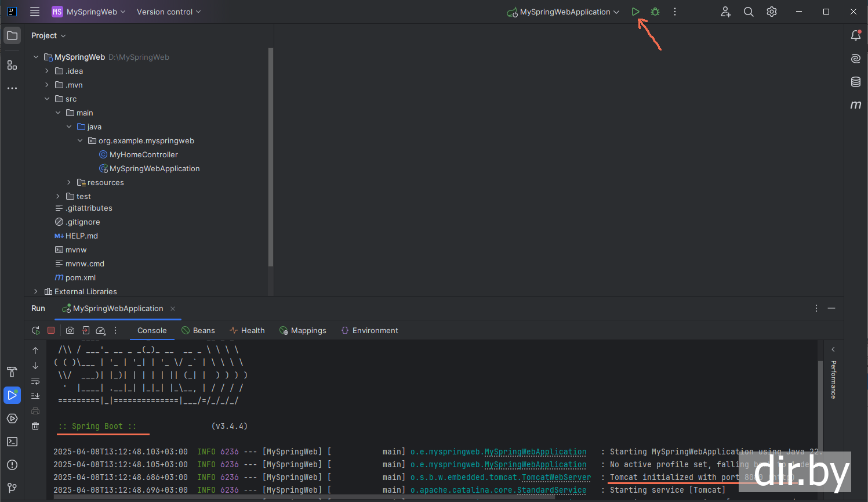
Task: Toggle the Project tool window
Action: pos(12,35)
